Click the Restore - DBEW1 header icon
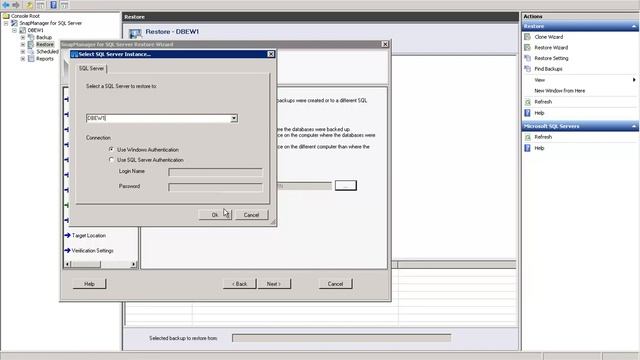This screenshot has width=640, height=360. tap(135, 33)
